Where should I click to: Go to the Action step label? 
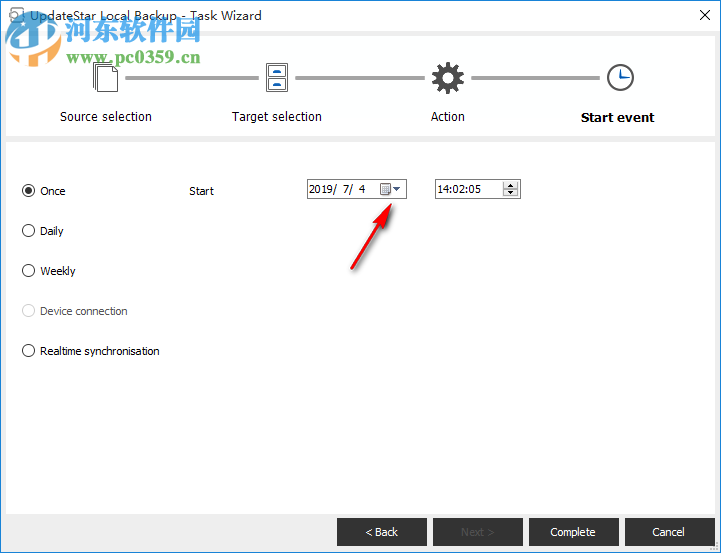point(447,117)
